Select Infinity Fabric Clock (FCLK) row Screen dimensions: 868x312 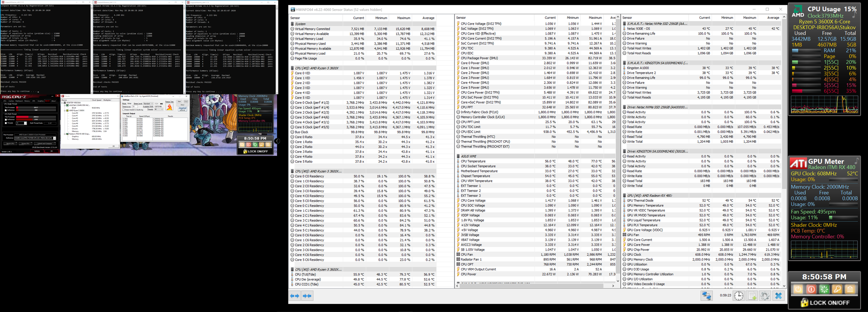coord(536,112)
